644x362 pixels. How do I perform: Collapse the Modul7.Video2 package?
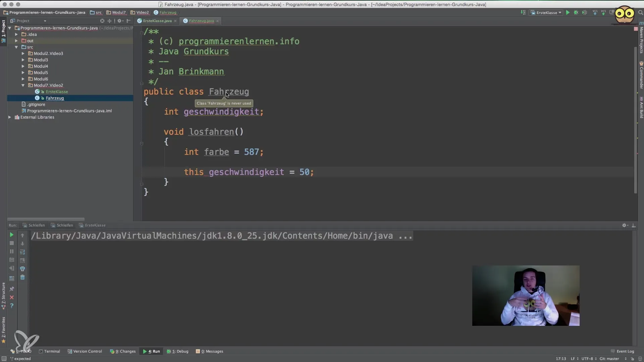[x=23, y=85]
